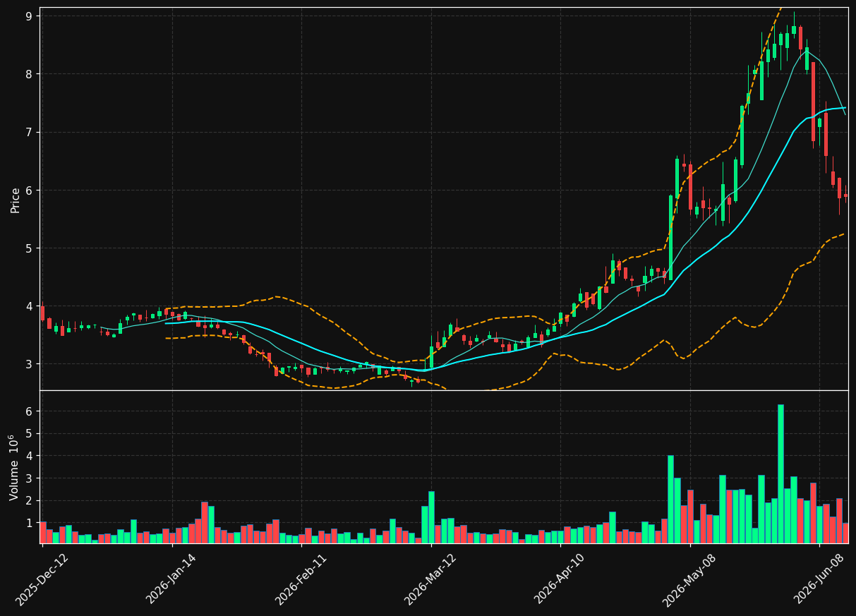
Task: Click volume tick label 4 on volume axis
Action: tap(29, 456)
